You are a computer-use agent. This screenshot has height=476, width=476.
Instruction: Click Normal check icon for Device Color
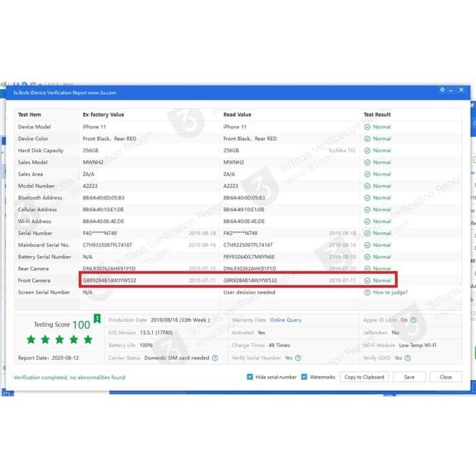coord(367,139)
